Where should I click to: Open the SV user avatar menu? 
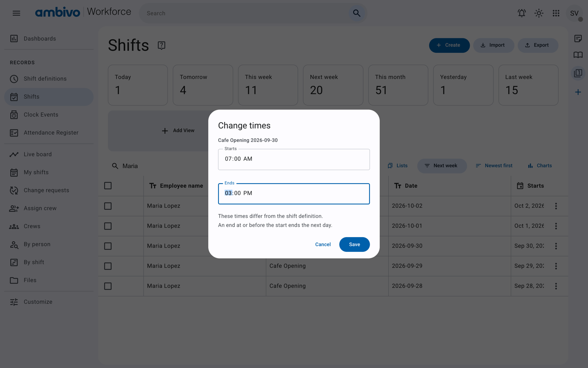(574, 13)
